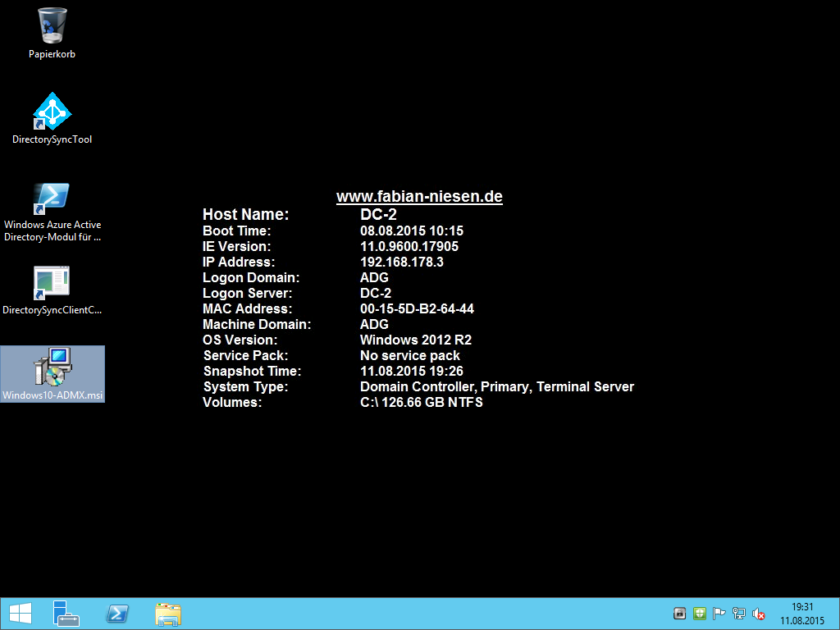The width and height of the screenshot is (840, 630).
Task: Click the grey padlock tray icon
Action: coord(679,614)
